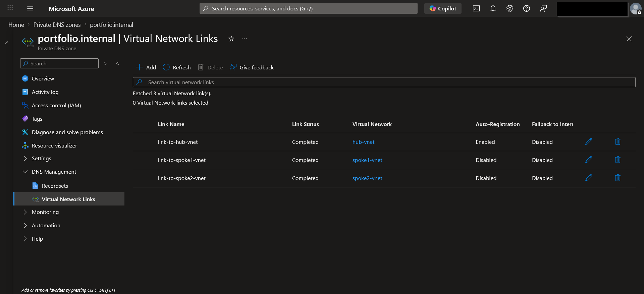644x294 pixels.
Task: Edit link-to-hub-vnet with pencil icon
Action: pyautogui.click(x=589, y=141)
